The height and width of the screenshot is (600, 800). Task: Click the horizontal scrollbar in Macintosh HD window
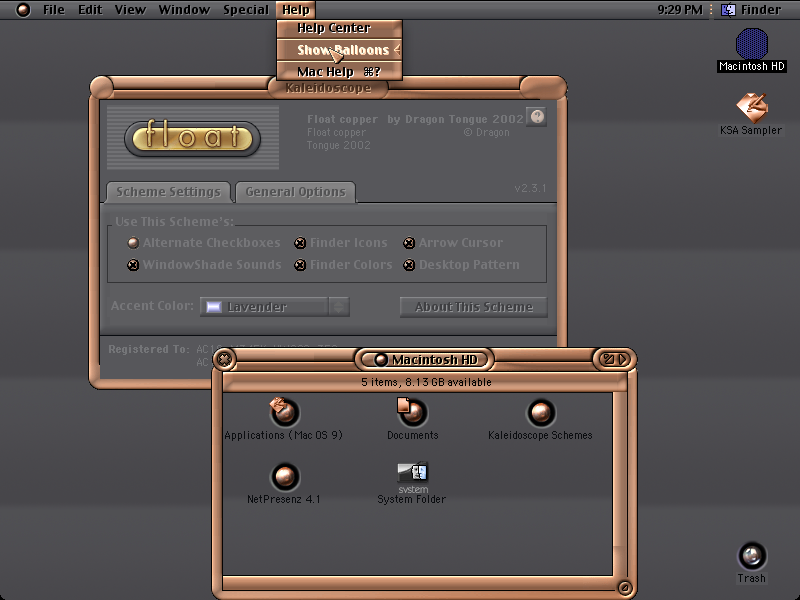[420, 582]
